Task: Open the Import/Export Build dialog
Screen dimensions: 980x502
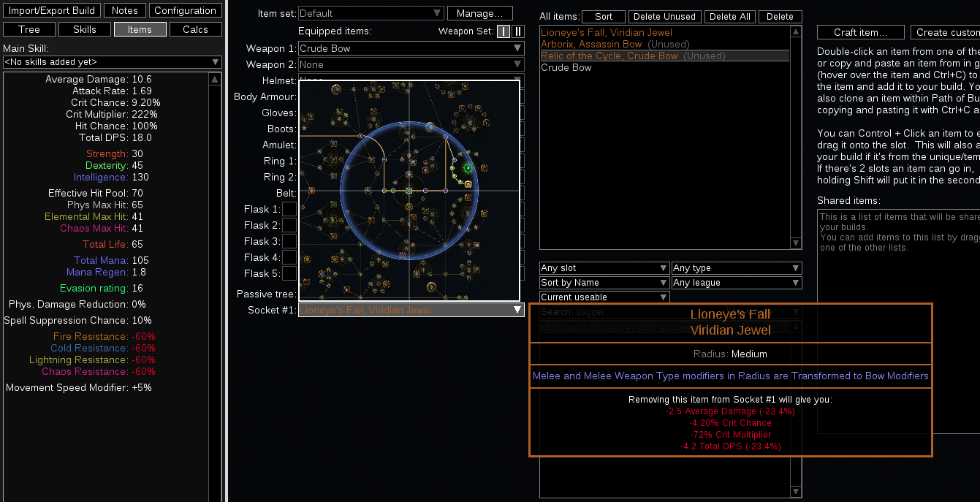Action: tap(52, 10)
